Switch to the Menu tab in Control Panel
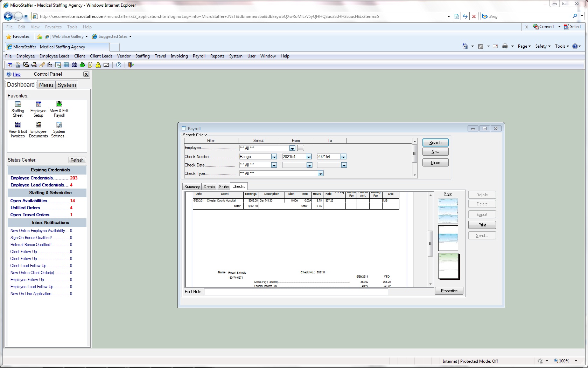Screen dimensions: 588x368 pos(46,85)
